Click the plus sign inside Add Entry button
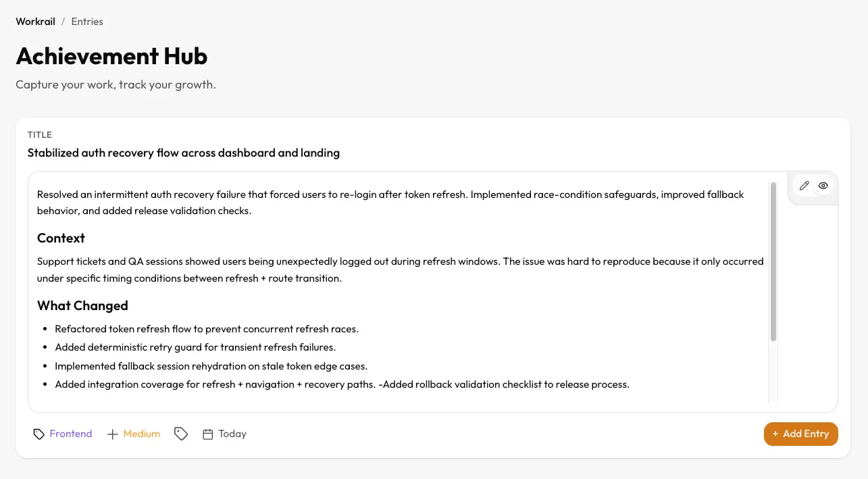This screenshot has height=479, width=868. pos(774,434)
